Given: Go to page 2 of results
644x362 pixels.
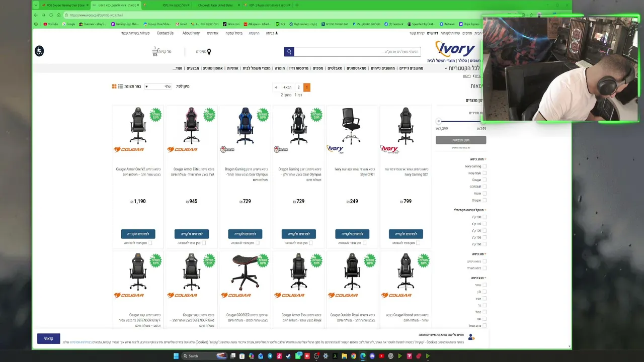Looking at the screenshot, I should (298, 87).
